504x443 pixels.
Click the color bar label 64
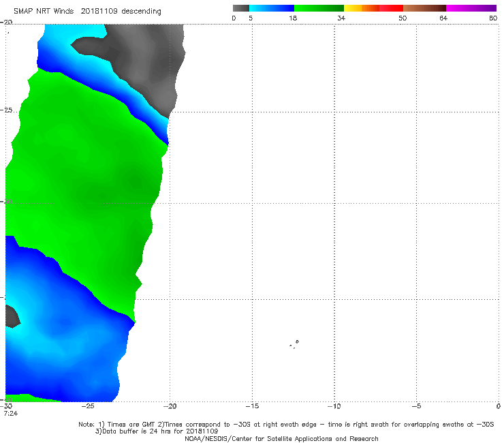pos(443,18)
